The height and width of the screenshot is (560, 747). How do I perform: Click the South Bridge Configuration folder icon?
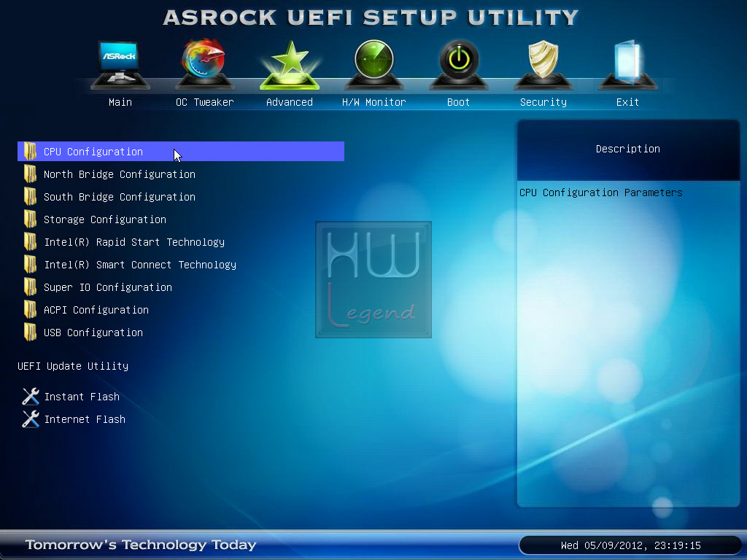pyautogui.click(x=30, y=197)
